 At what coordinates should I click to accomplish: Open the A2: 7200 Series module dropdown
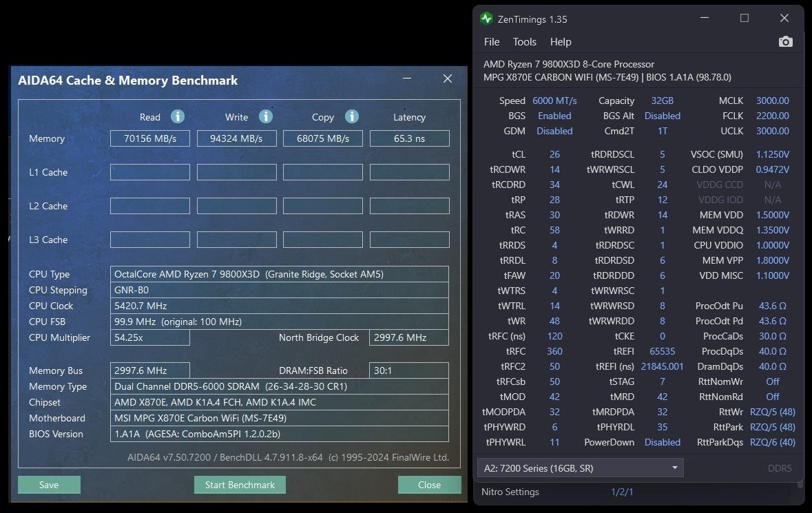(580, 468)
